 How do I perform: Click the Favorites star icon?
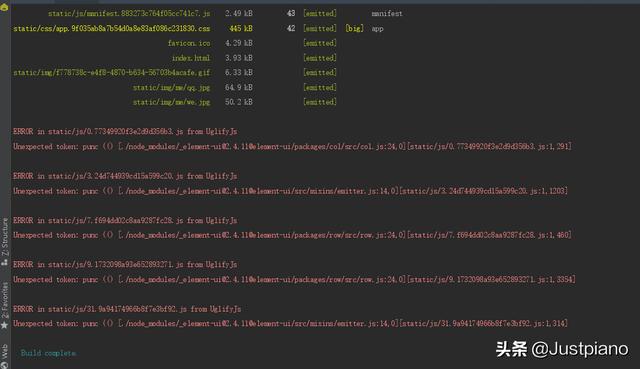[x=4, y=325]
